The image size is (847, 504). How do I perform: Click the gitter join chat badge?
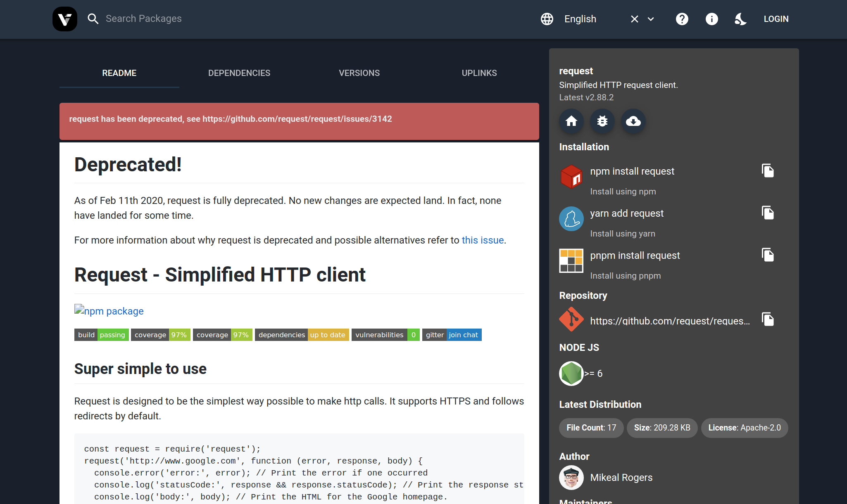pos(452,335)
